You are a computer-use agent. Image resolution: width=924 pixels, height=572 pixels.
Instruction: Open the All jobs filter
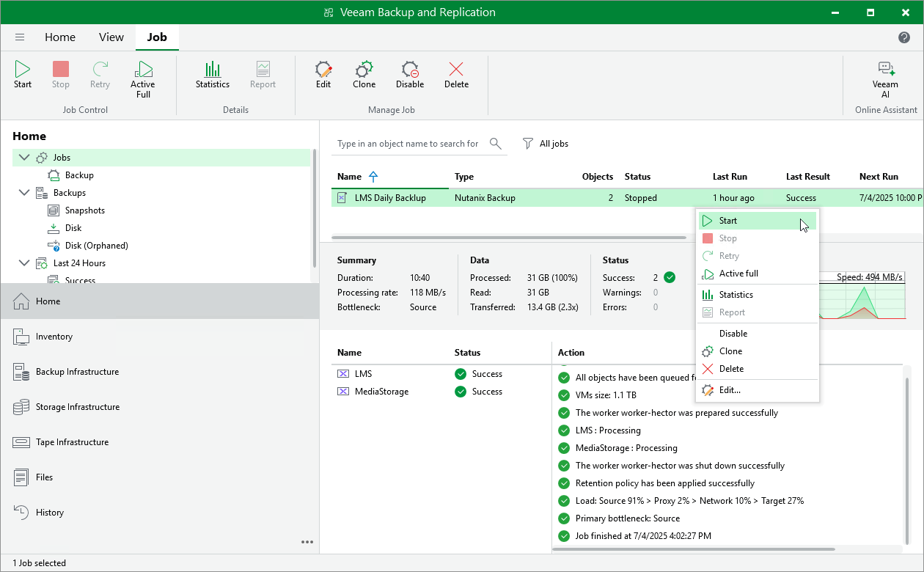546,144
